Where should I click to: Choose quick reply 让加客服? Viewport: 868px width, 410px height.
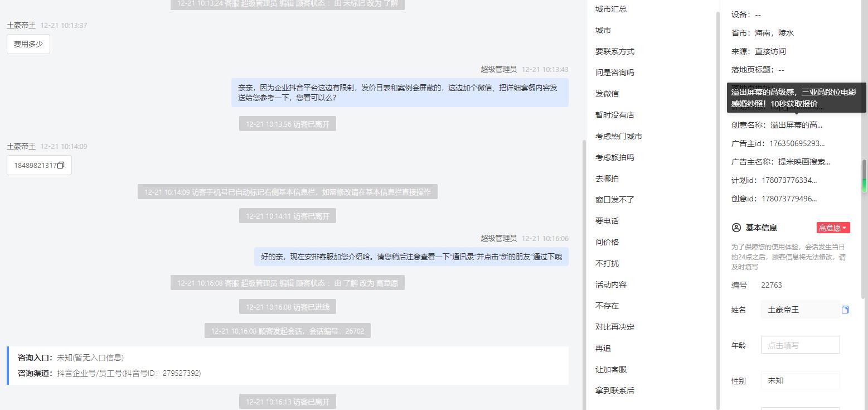[x=611, y=369]
